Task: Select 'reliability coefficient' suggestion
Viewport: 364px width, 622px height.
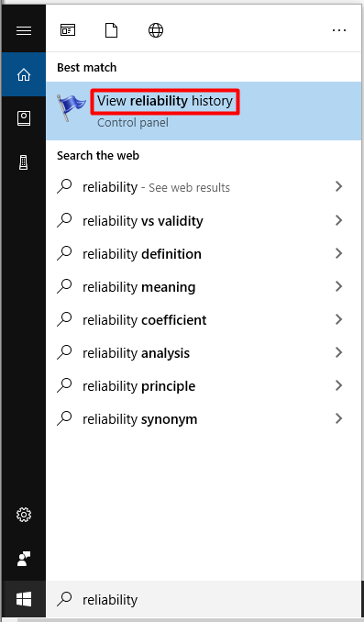Action: pos(204,320)
